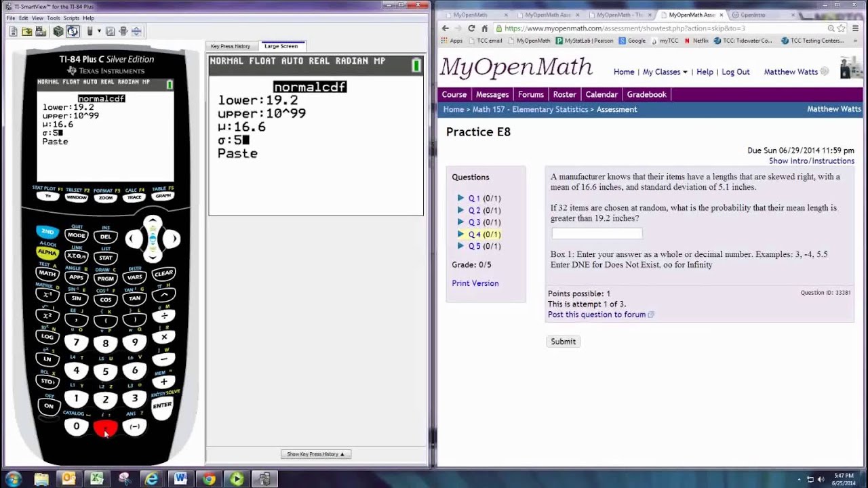The width and height of the screenshot is (868, 488).
Task: Expand question Q 4 arrow
Action: coord(460,234)
